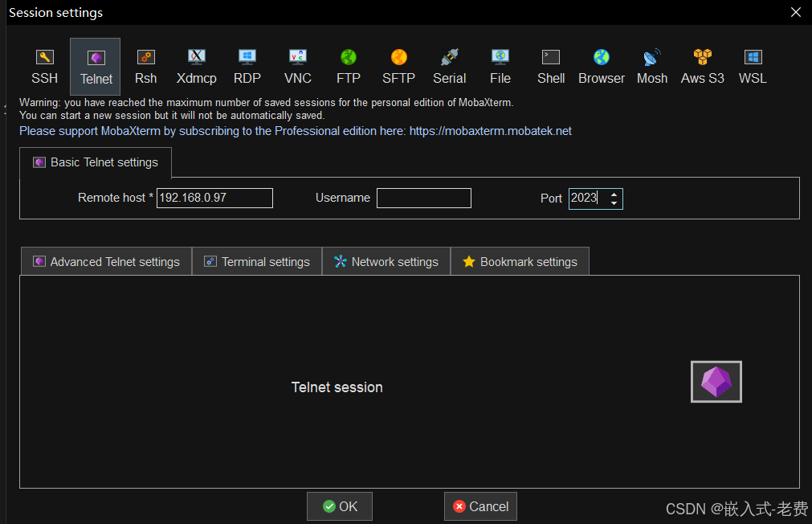Screen dimensions: 812x524
Task: Open the Basic Telnet settings tab
Action: point(96,162)
